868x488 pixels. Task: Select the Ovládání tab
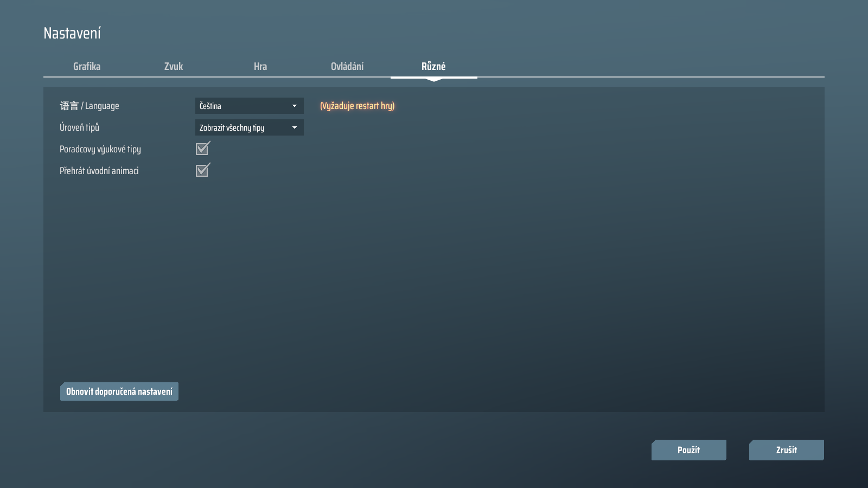(347, 66)
